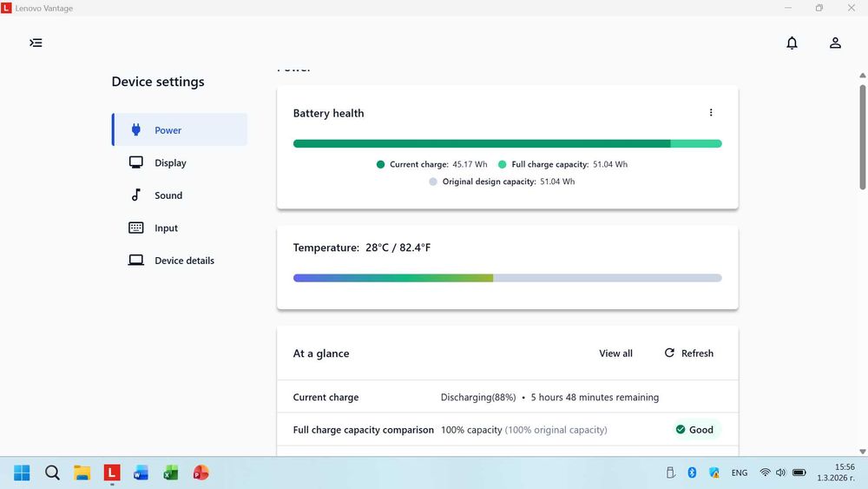Click the Device details laptop icon
The width and height of the screenshot is (868, 489).
coord(135,261)
